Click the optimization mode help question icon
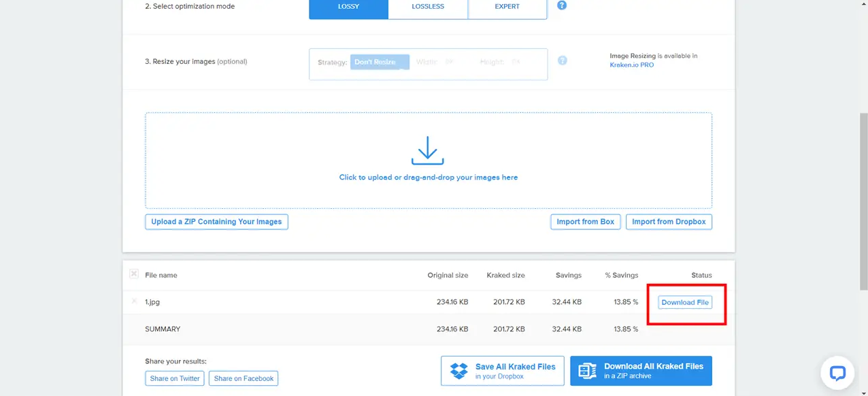This screenshot has height=396, width=868. (x=562, y=5)
